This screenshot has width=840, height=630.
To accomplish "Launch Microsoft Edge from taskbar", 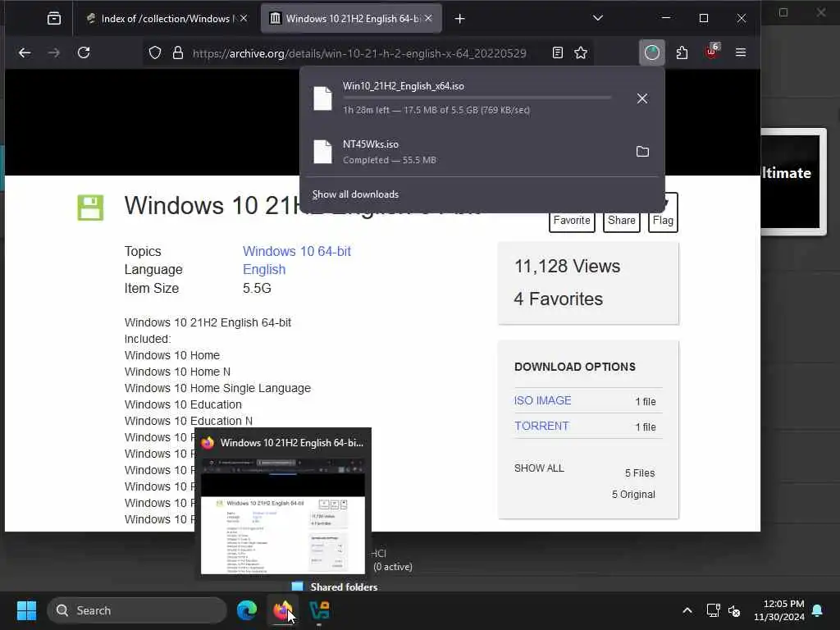I will pyautogui.click(x=247, y=610).
